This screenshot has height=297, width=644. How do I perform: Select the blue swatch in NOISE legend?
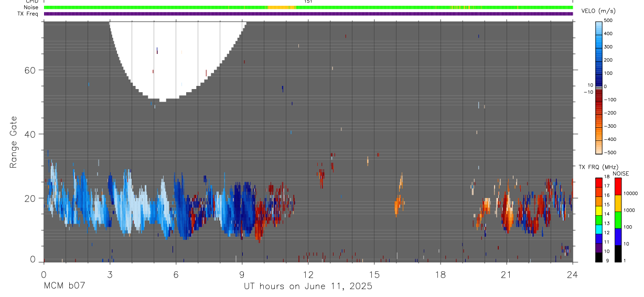tap(618, 237)
